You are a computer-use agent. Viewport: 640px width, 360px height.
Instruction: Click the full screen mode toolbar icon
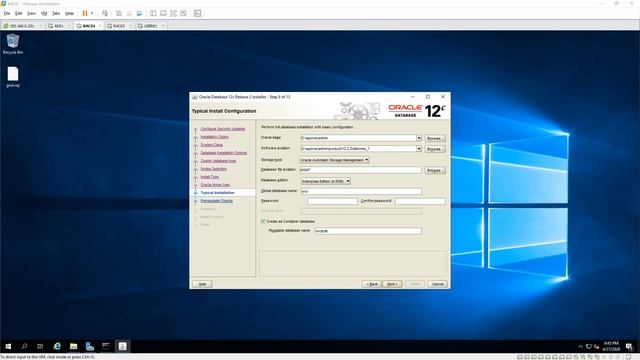pos(173,13)
